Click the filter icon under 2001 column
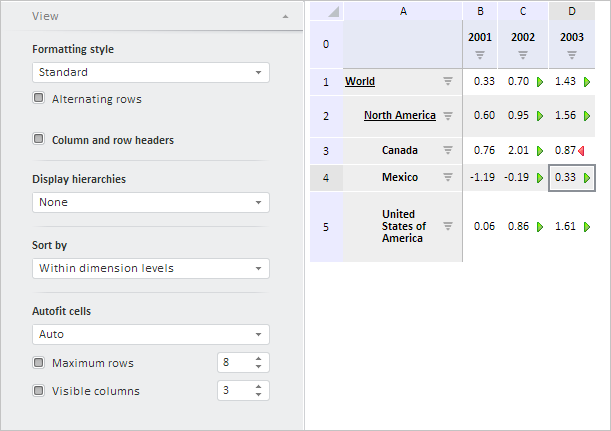The height and width of the screenshot is (431, 611). pyautogui.click(x=480, y=55)
